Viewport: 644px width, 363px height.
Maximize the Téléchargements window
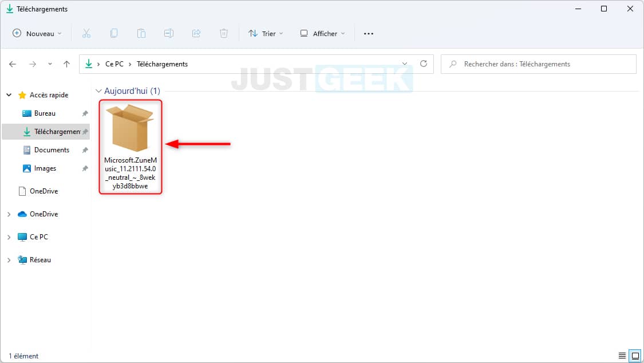point(604,9)
